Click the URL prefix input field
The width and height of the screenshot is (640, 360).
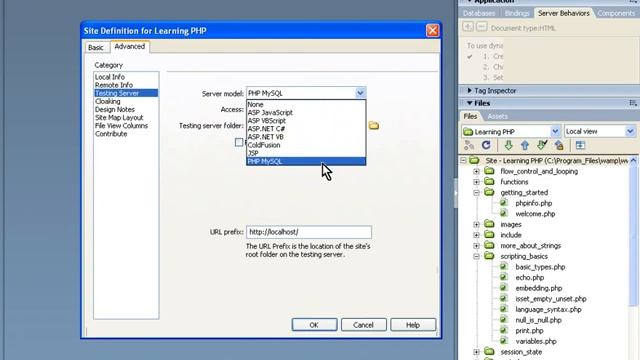tap(309, 232)
